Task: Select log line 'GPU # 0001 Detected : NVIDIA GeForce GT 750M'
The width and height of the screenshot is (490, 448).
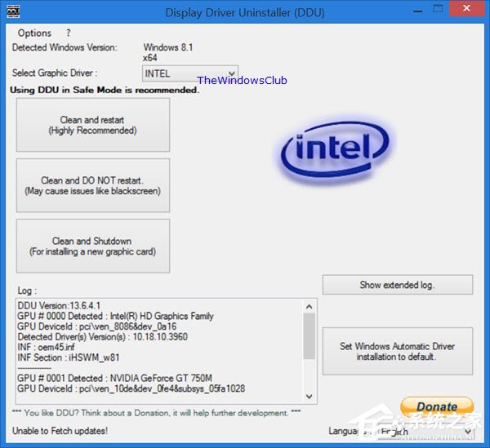Action: tap(114, 378)
